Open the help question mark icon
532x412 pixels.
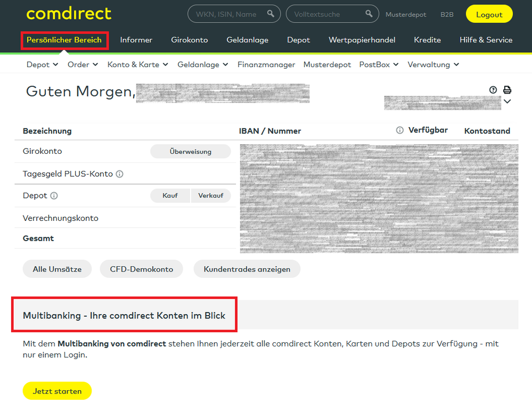pyautogui.click(x=493, y=90)
